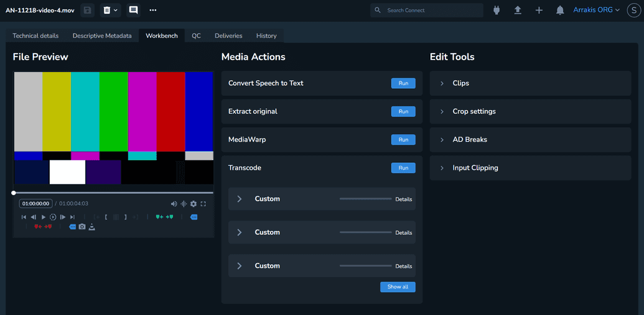644x315 pixels.
Task: Set mark out with right bracket
Action: coord(126,217)
